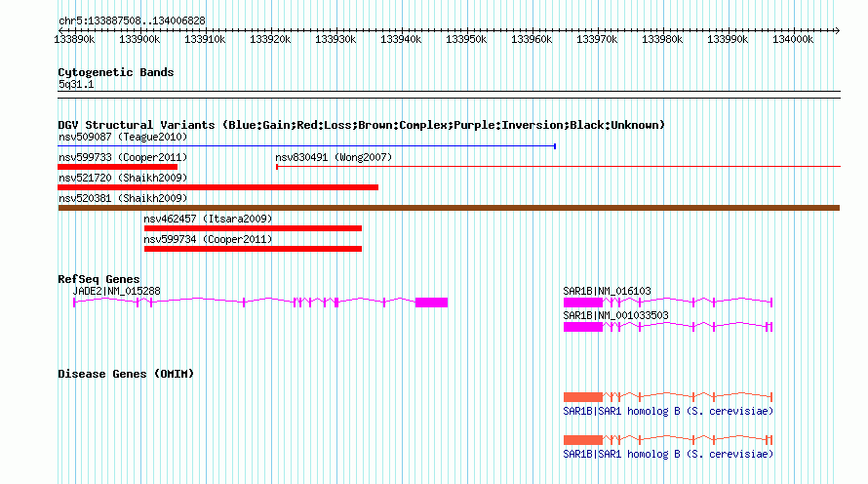Image resolution: width=868 pixels, height=484 pixels.
Task: Click the nsv509087 (Teague2010) variant label
Action: coord(123,137)
